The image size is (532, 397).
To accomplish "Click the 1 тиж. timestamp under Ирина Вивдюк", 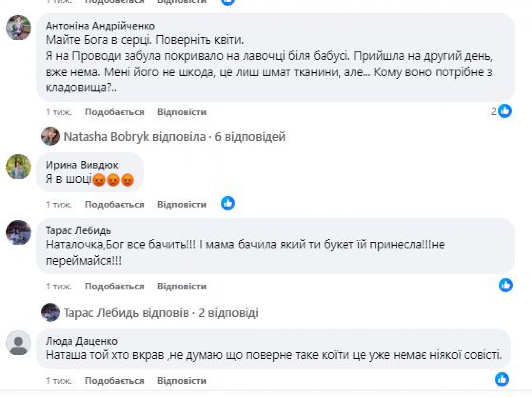I will [x=59, y=204].
